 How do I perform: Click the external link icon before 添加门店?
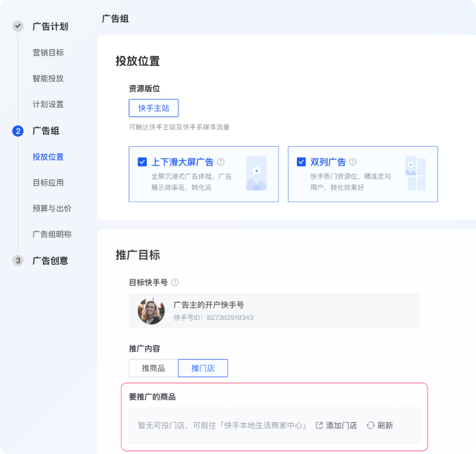click(319, 425)
